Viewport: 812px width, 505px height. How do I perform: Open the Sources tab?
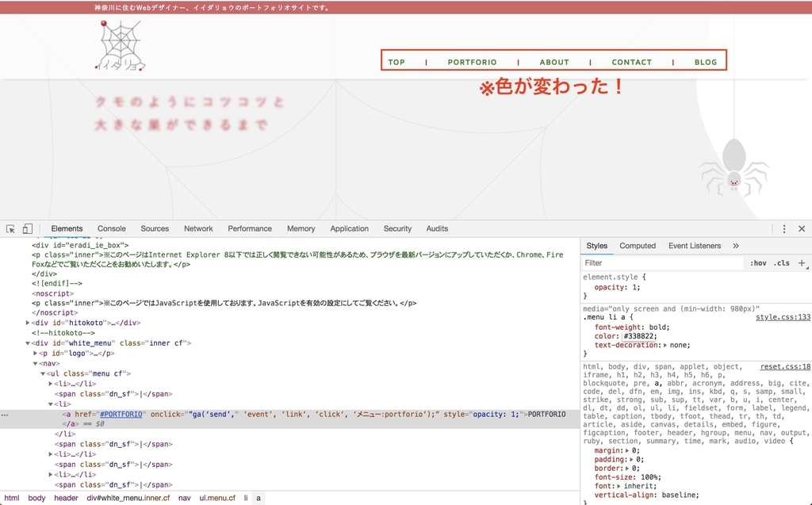[155, 228]
